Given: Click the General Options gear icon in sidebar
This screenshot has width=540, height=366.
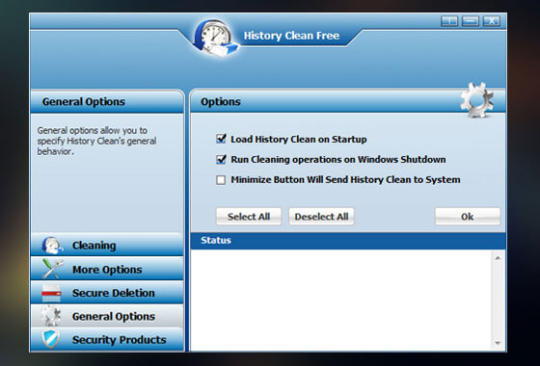Looking at the screenshot, I should pos(51,316).
